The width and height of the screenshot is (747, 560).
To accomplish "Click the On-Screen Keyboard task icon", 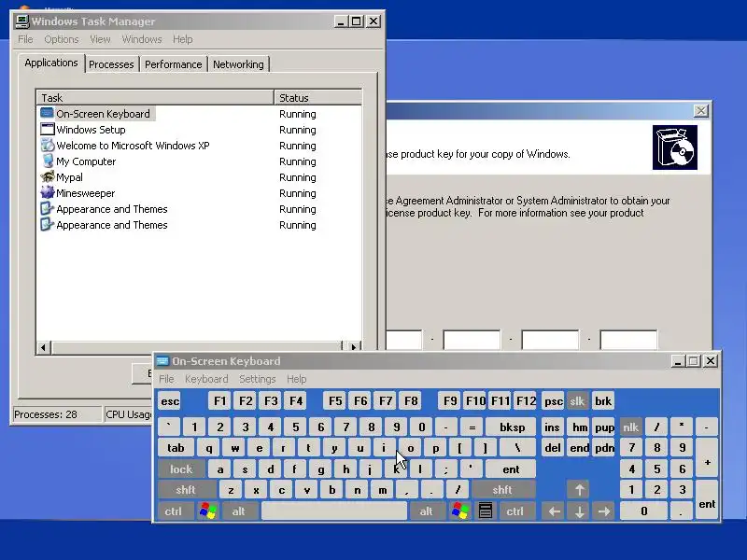I will pos(47,113).
